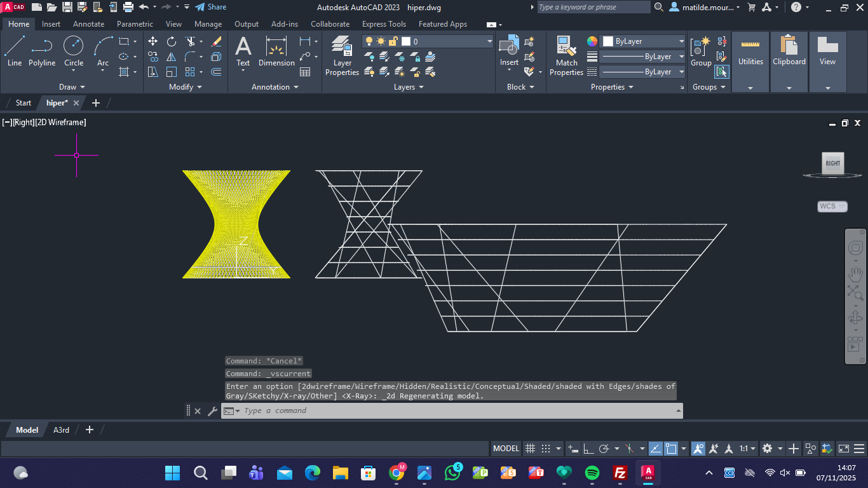Screen dimensions: 868x488
Task: Toggle annotation visibility in status bar
Action: 698,449
